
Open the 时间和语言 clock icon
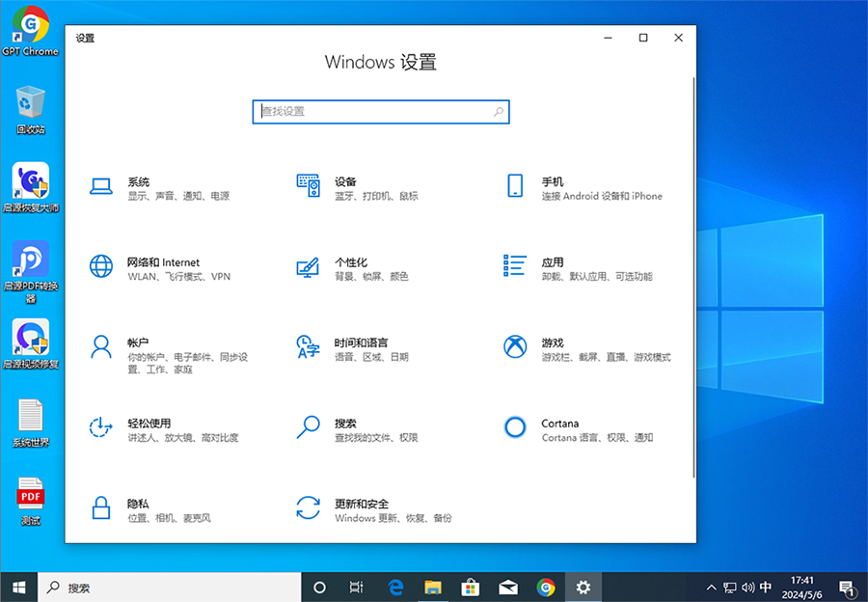point(309,346)
